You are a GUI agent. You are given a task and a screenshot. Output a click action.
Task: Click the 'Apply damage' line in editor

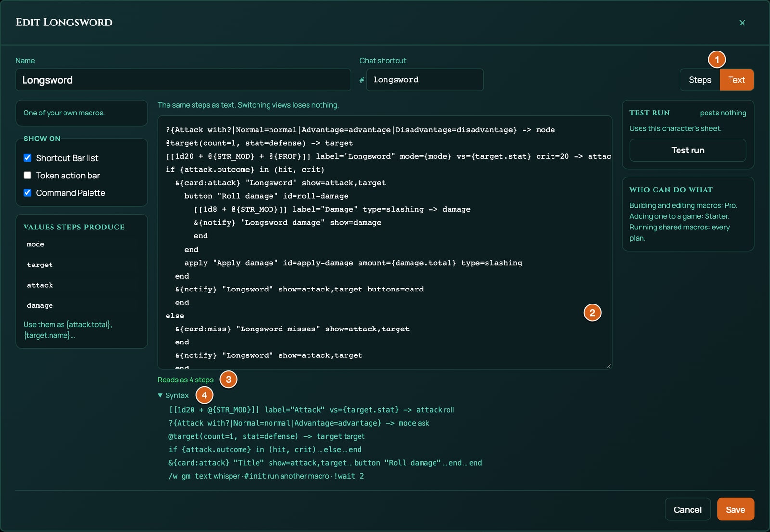(x=353, y=263)
